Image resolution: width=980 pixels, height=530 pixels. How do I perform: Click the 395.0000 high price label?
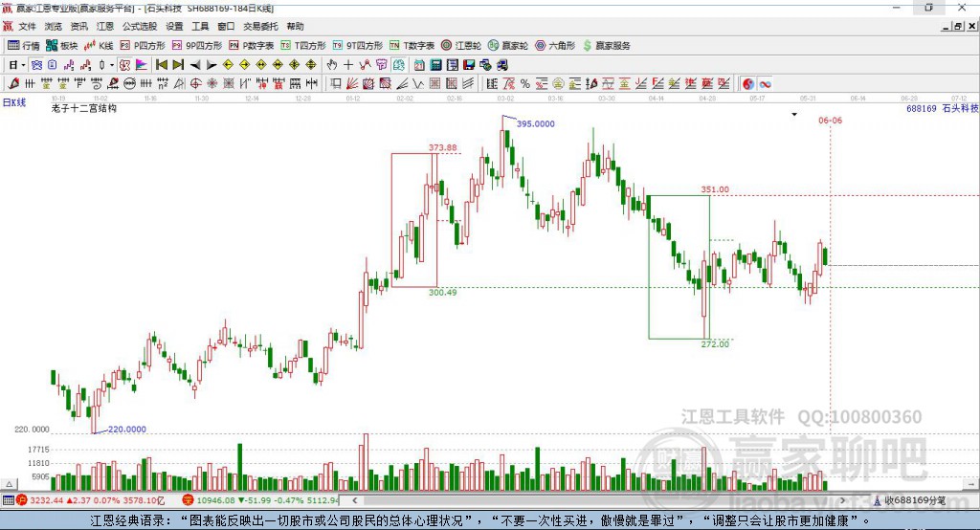tap(536, 123)
